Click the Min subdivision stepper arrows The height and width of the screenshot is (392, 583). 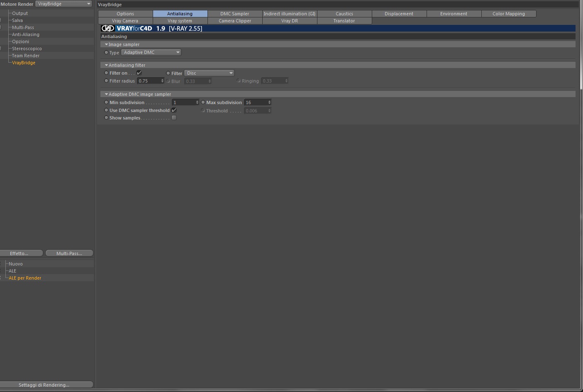pyautogui.click(x=197, y=102)
